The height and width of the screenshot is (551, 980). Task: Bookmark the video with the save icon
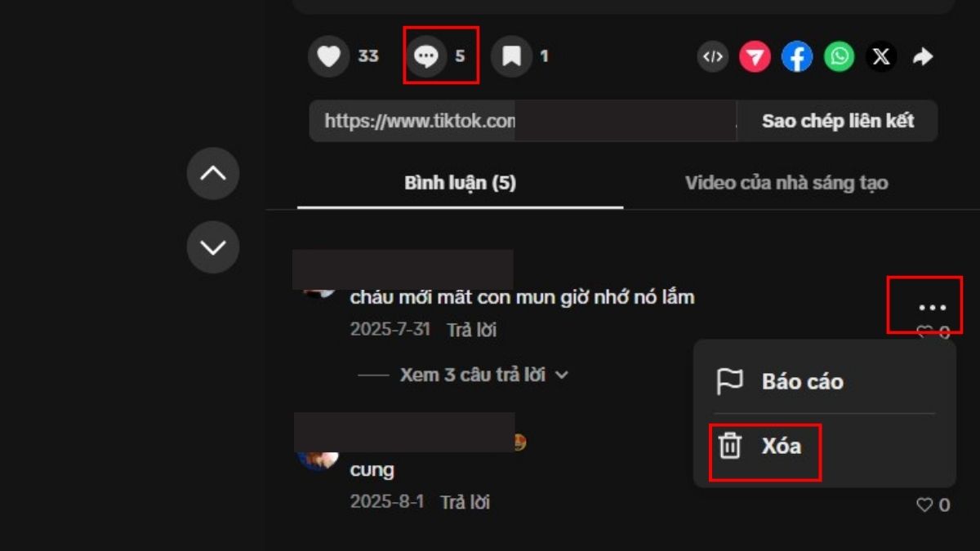click(511, 56)
